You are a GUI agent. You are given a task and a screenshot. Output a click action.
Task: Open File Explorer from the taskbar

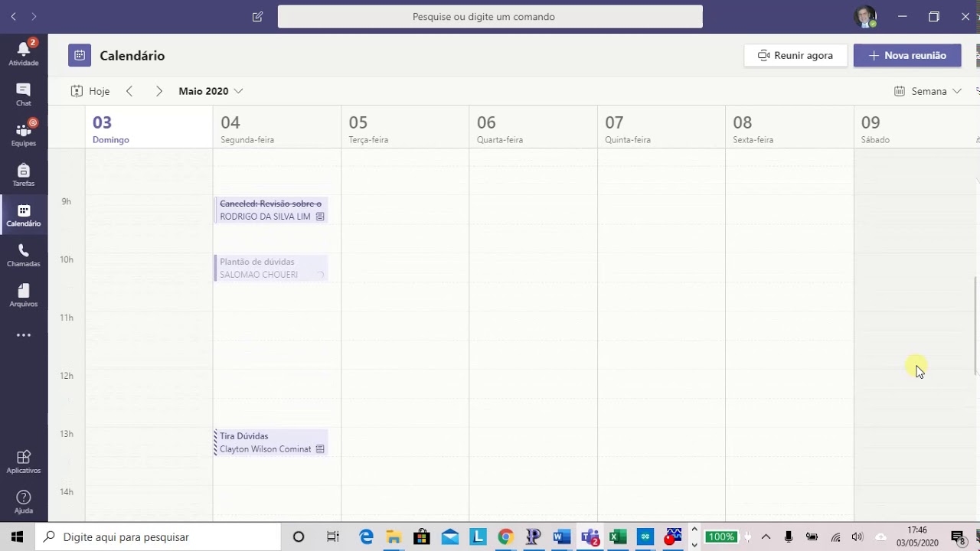394,537
